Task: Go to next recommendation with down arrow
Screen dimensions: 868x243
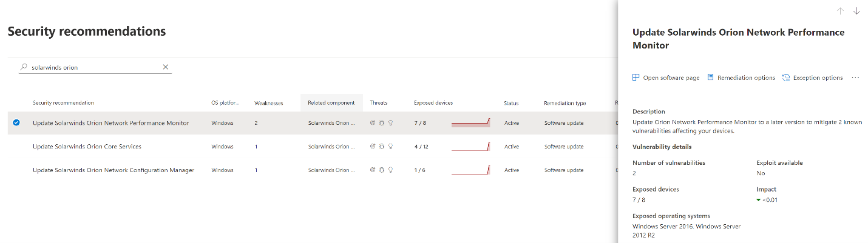Action: [856, 11]
